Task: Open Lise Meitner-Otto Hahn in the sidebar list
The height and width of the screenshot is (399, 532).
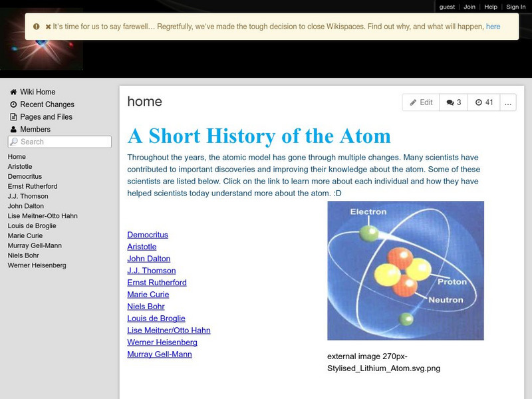Action: point(43,215)
